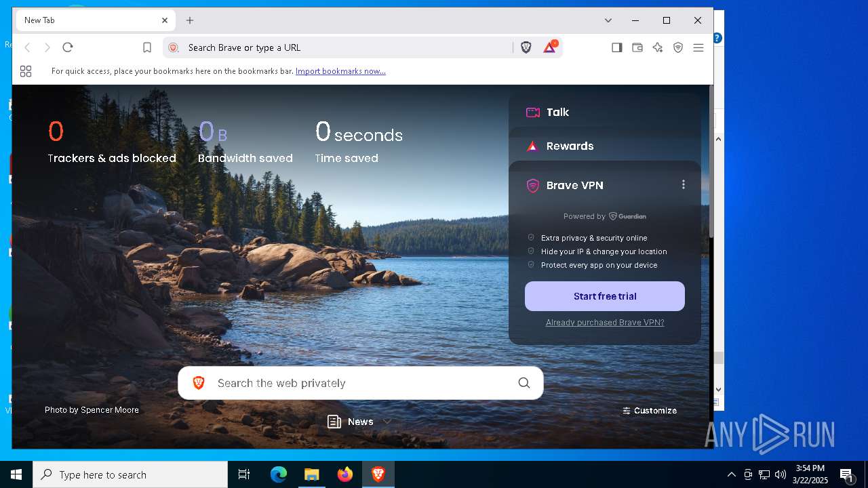Viewport: 868px width, 488px height.
Task: Open network icon in system tray
Action: (764, 474)
